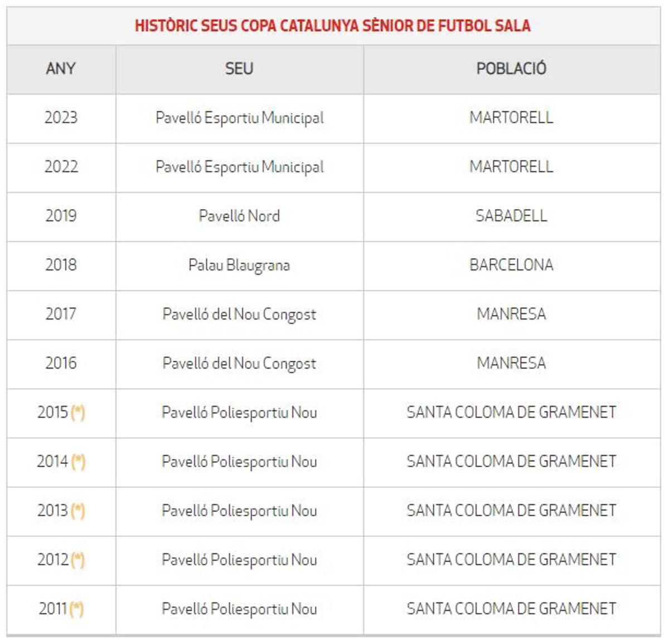The width and height of the screenshot is (669, 644).
Task: Click the asterisk marker beside 2013
Action: pyautogui.click(x=78, y=511)
